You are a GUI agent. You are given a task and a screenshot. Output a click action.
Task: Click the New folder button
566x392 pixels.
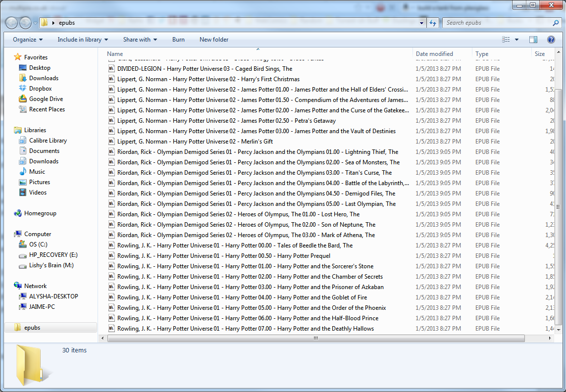click(214, 39)
